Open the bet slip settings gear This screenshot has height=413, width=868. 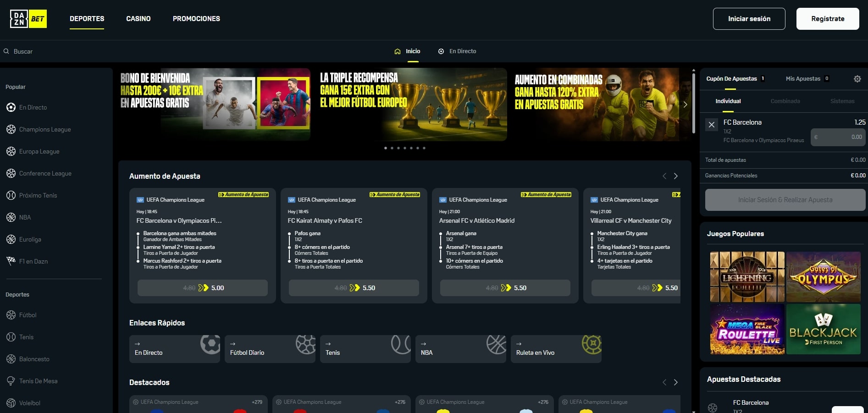[x=857, y=78]
